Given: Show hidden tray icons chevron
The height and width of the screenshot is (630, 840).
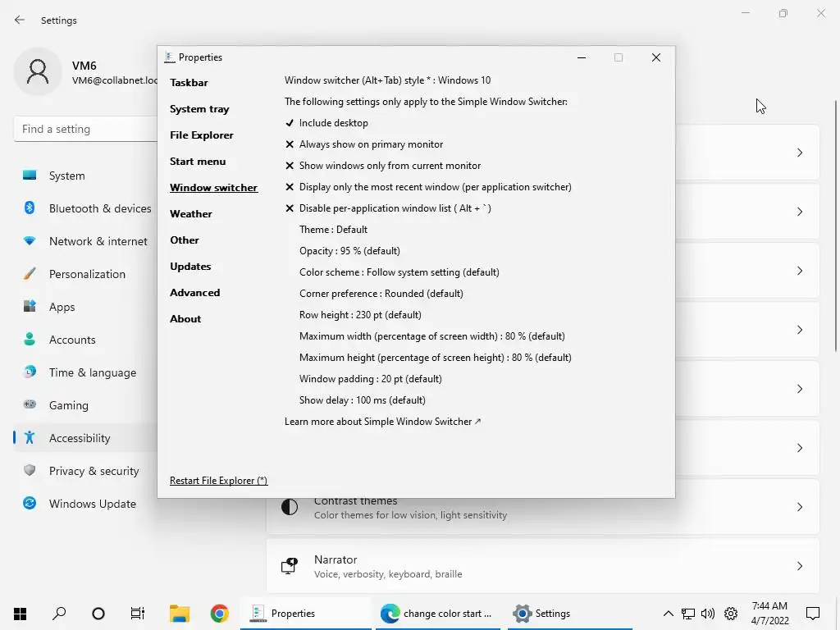Looking at the screenshot, I should click(x=668, y=614).
